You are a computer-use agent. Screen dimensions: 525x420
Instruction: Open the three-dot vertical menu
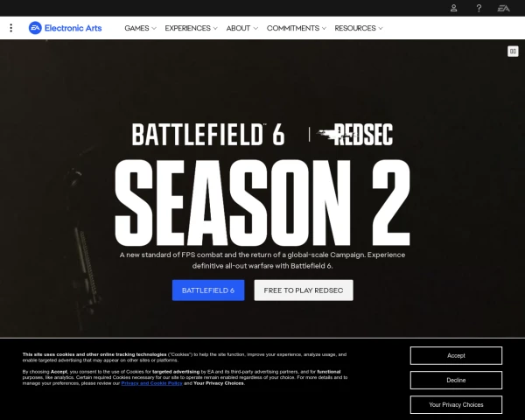point(11,28)
